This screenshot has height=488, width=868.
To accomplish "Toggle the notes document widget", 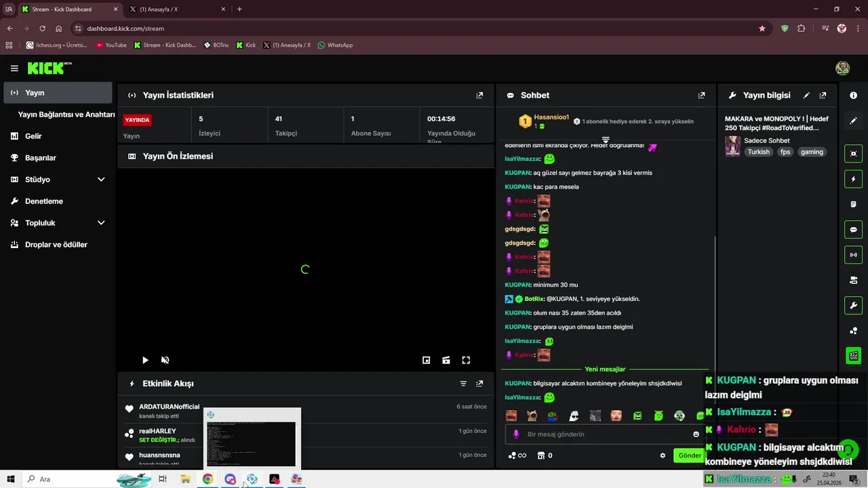I will [853, 204].
